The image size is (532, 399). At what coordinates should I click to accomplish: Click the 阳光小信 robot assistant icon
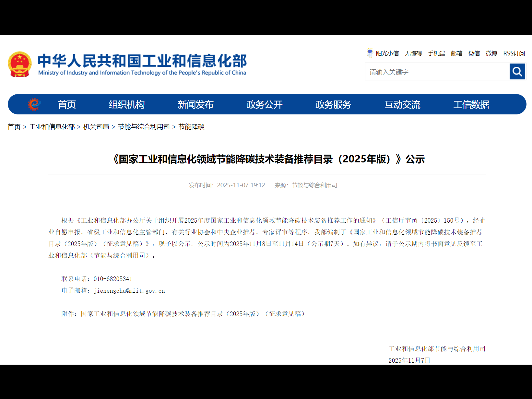pos(369,53)
